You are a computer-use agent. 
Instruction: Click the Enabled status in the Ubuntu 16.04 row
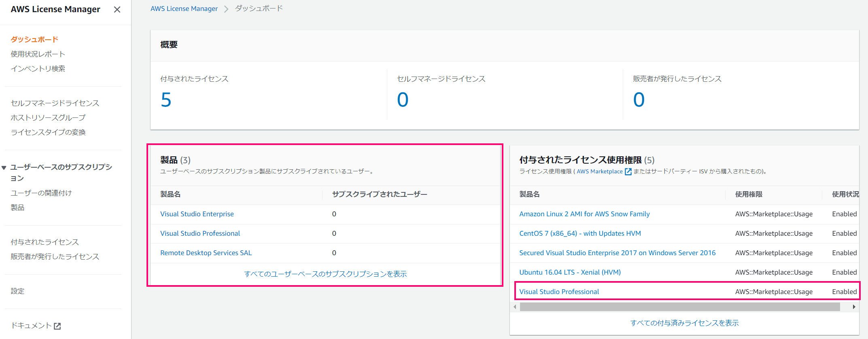click(844, 272)
